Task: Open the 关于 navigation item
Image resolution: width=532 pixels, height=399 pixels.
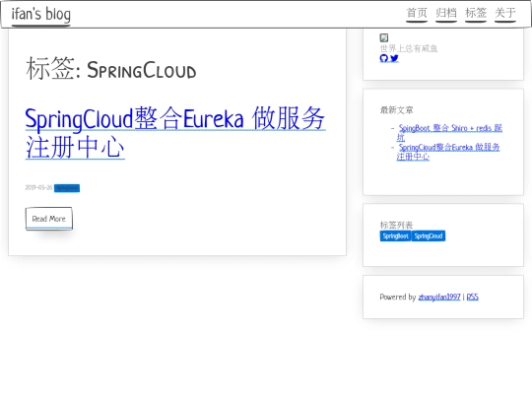Action: coord(505,13)
